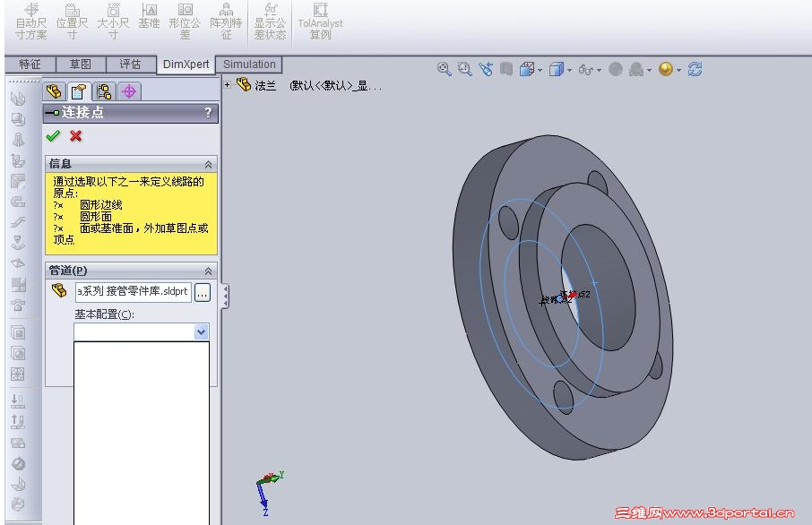812x525 pixels.
Task: Click the help question mark in 连接点 header
Action: point(208,112)
